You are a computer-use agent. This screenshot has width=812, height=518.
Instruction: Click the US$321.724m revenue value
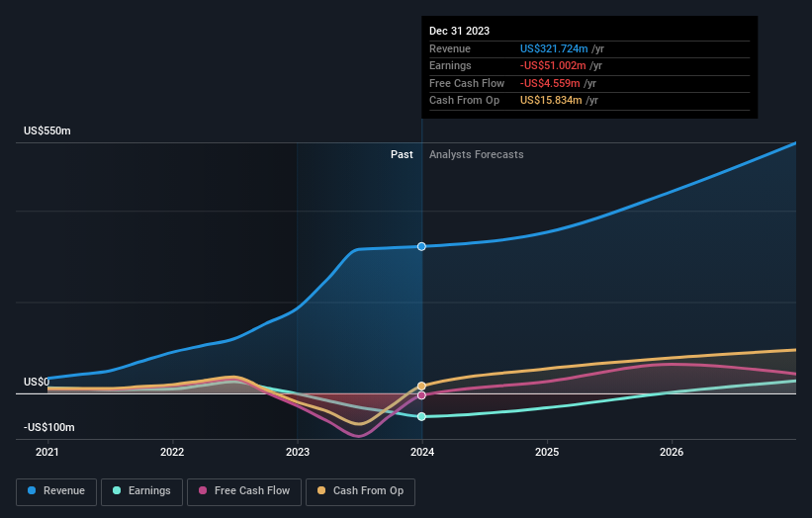pos(554,48)
